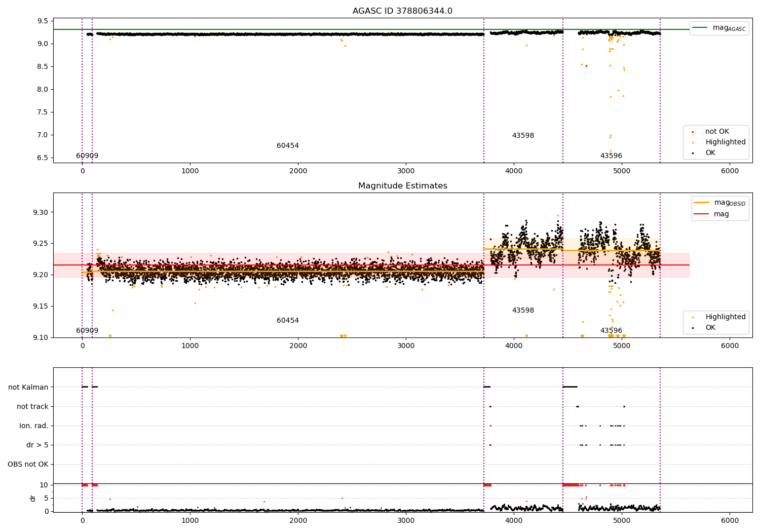The width and height of the screenshot is (760, 532).
Task: Click the 2000 x-axis tick of Magnitude Estimates plot
Action: [298, 346]
